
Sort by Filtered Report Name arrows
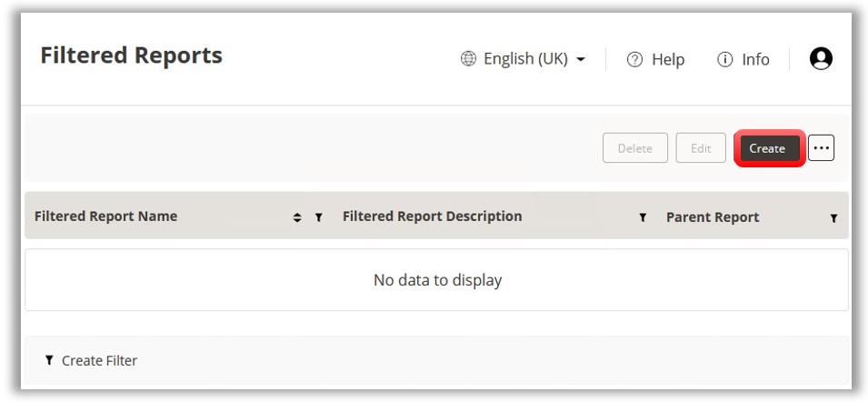pos(296,217)
